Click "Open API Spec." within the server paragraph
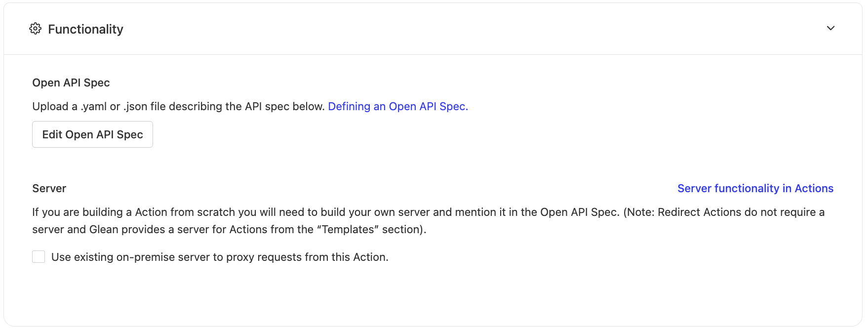 [579, 212]
